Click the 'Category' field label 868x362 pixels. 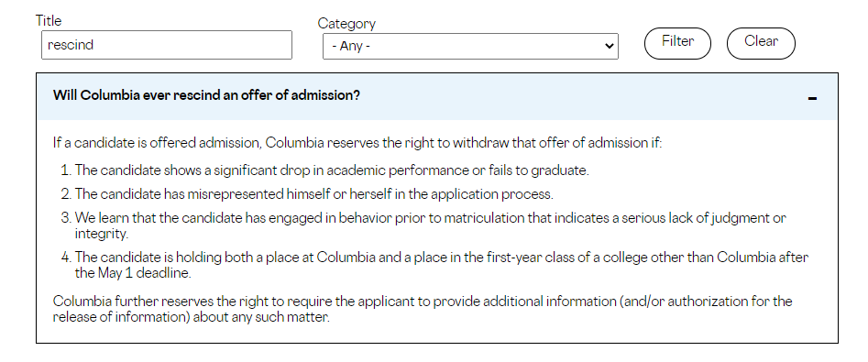[346, 24]
